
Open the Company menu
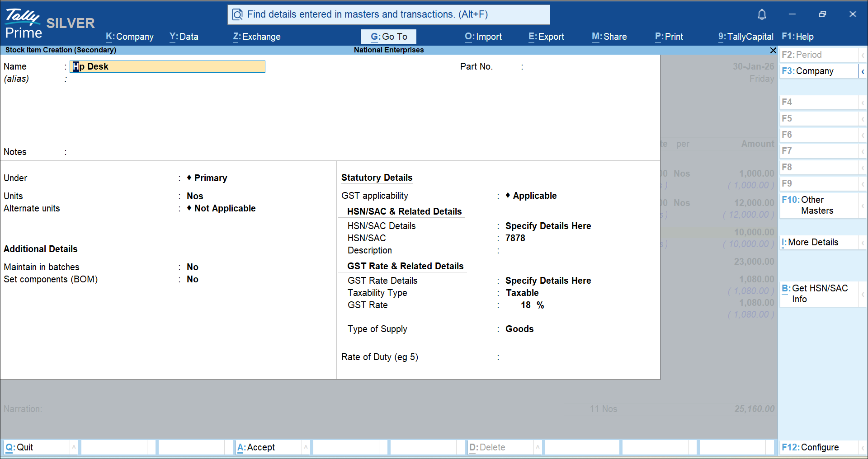coord(129,37)
